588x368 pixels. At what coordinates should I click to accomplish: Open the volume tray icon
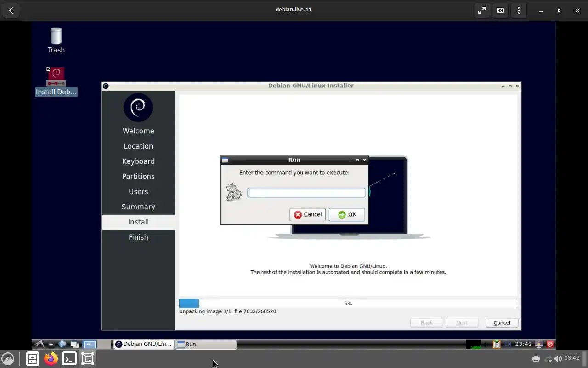point(558,359)
